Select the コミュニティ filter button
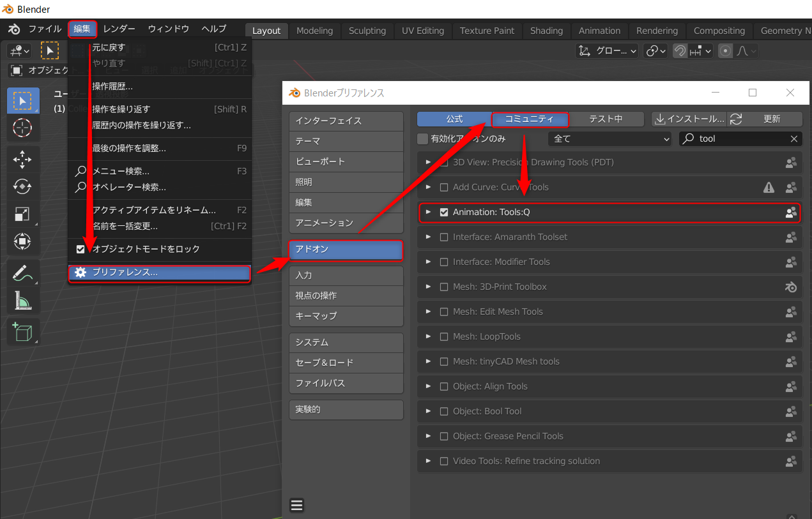 pyautogui.click(x=530, y=119)
